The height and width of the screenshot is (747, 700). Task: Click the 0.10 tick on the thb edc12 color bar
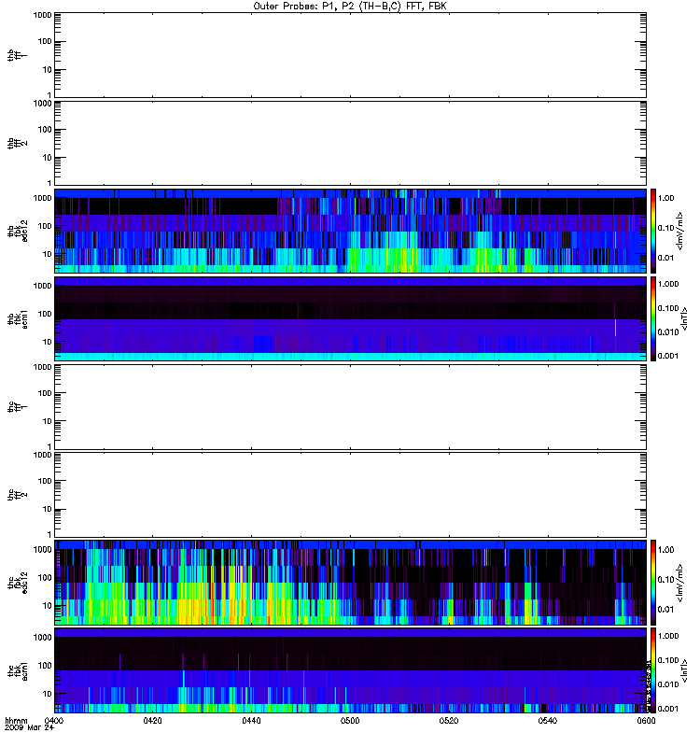[x=665, y=228]
